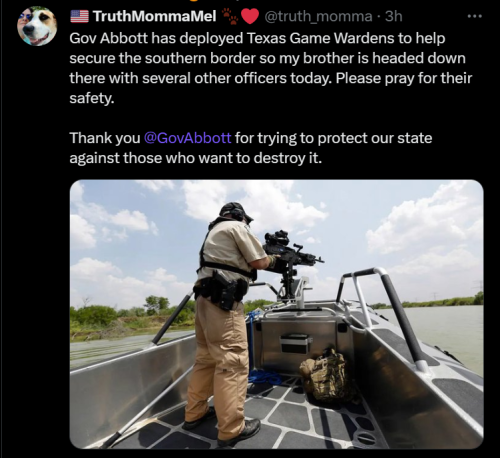The image size is (500, 458).
Task: Click the camouflage backpack in the photo
Action: (327, 375)
